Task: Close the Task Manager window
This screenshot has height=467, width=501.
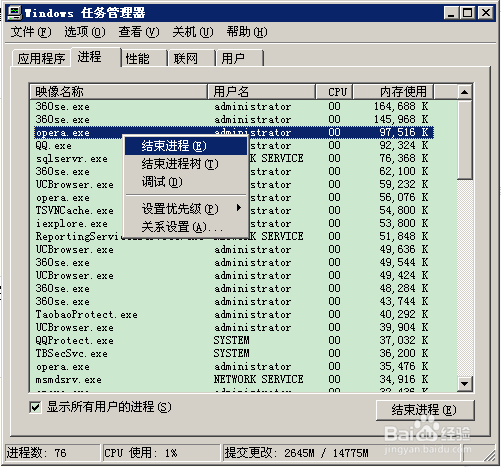Action: [486, 13]
